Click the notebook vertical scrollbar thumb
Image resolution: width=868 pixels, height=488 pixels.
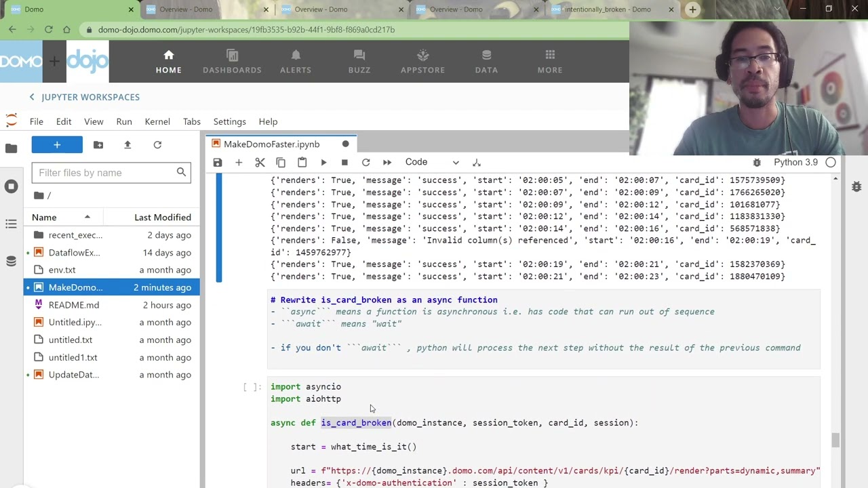(x=835, y=440)
